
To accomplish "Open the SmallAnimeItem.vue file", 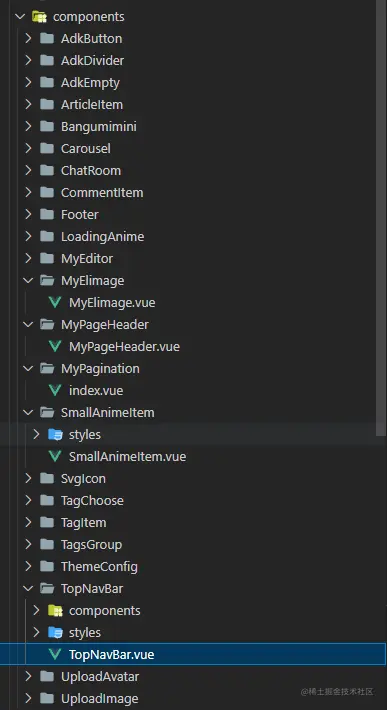I will 127,457.
